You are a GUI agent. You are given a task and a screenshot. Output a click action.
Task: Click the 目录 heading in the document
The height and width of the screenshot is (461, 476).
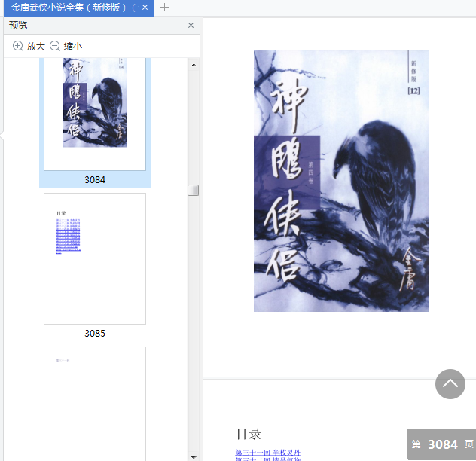tap(249, 434)
